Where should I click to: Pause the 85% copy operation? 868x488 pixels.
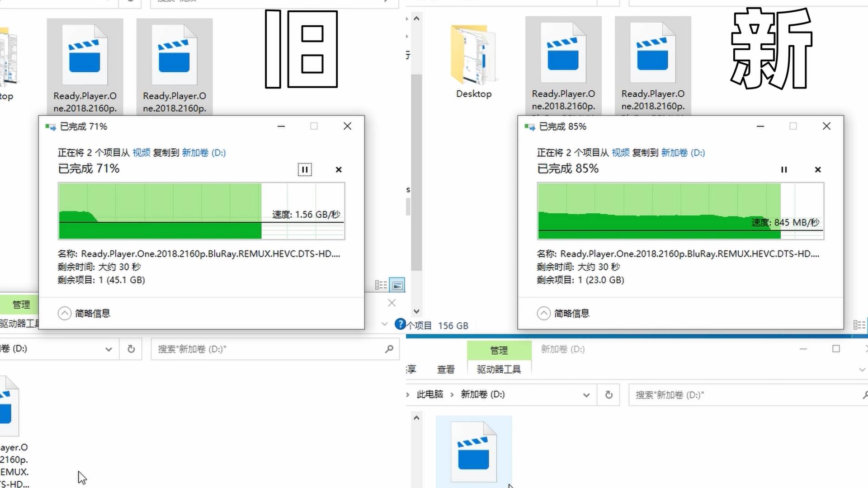click(784, 169)
